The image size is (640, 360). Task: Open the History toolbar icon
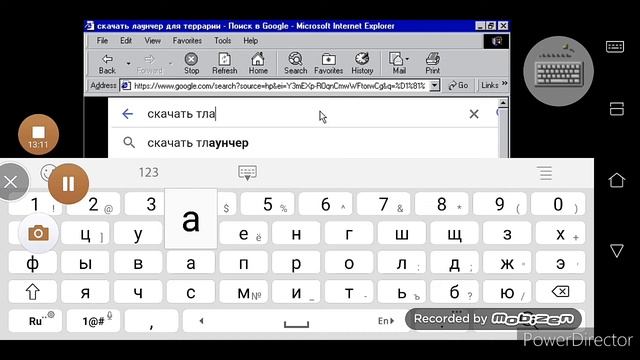362,64
